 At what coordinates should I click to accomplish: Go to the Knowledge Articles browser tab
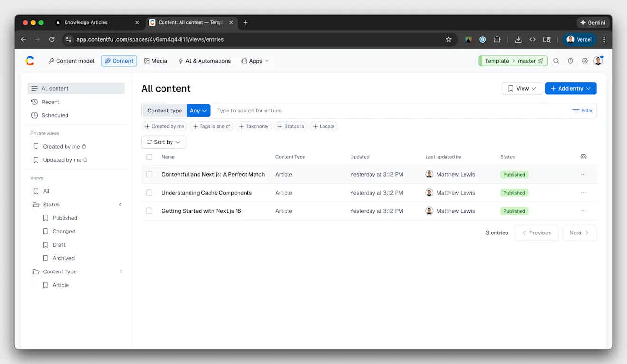pyautogui.click(x=87, y=22)
